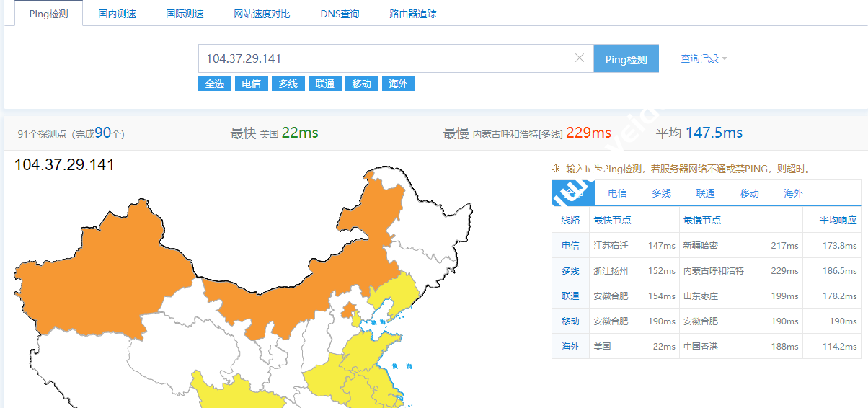Click the 电信 row label in table
The image size is (868, 408).
click(x=570, y=246)
